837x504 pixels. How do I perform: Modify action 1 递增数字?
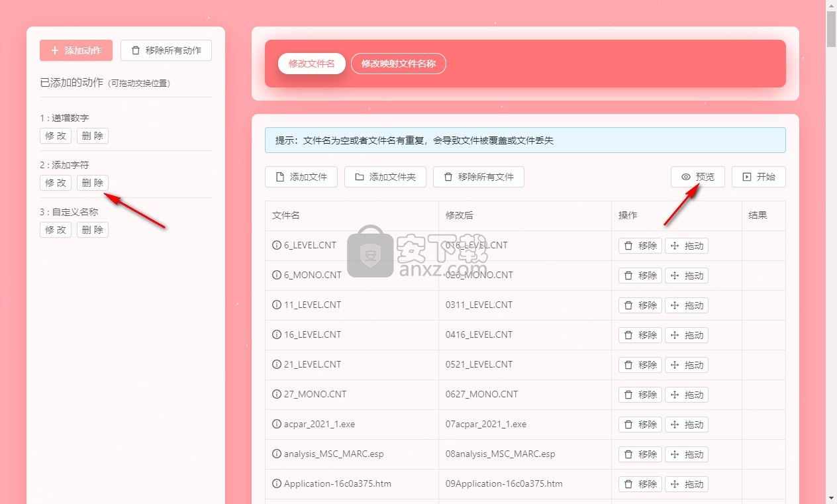[x=56, y=136]
